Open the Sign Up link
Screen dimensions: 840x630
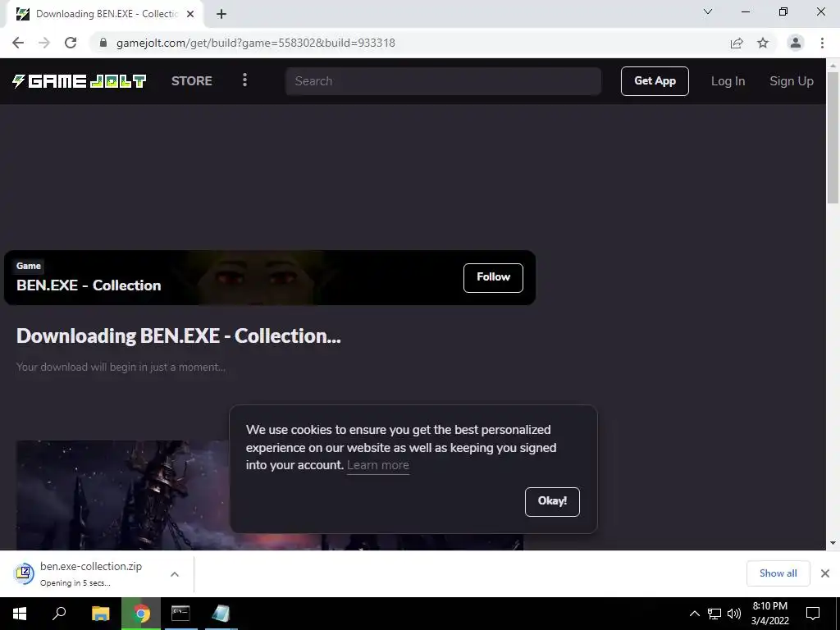[792, 81]
